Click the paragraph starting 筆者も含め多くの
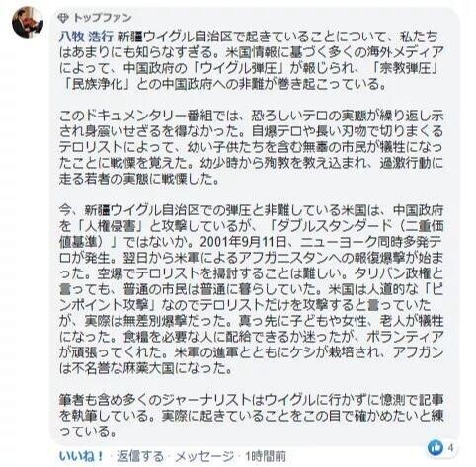Screen dimensions: 476x467 coord(252,416)
